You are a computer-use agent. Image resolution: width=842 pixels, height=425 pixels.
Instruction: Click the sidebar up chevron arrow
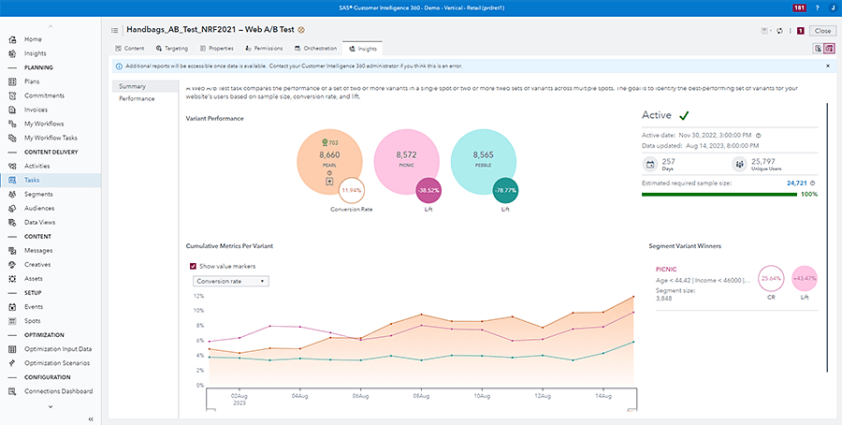[x=50, y=26]
